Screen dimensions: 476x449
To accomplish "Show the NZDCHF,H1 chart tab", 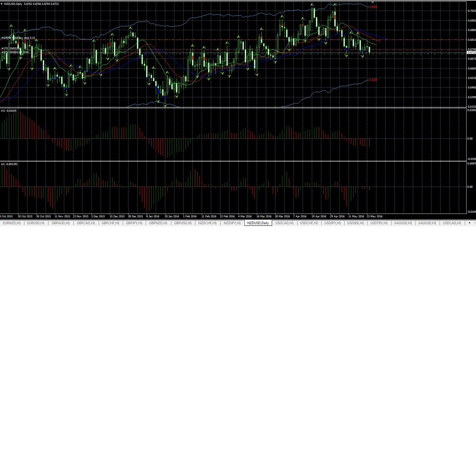I will point(207,223).
